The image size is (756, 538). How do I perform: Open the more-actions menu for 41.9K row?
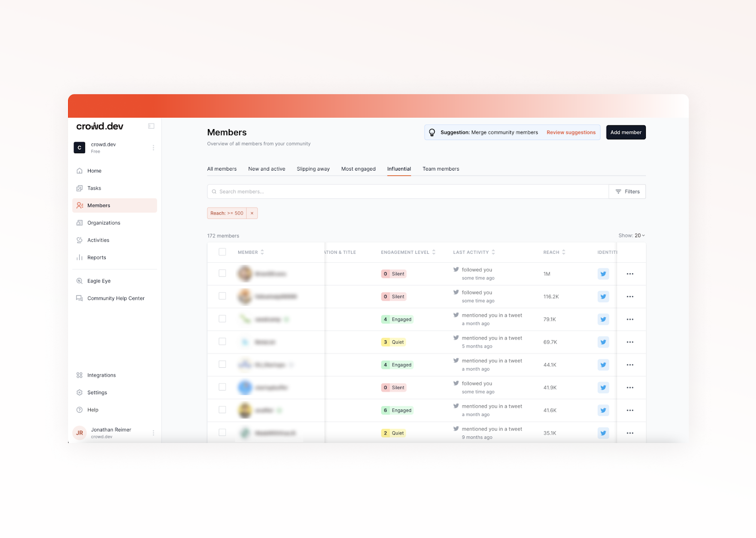(630, 387)
